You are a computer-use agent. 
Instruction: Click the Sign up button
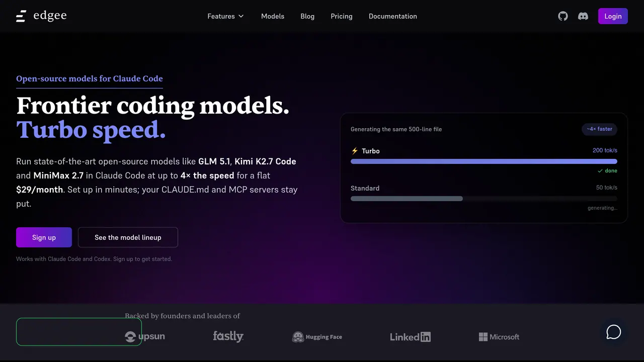[x=44, y=237]
